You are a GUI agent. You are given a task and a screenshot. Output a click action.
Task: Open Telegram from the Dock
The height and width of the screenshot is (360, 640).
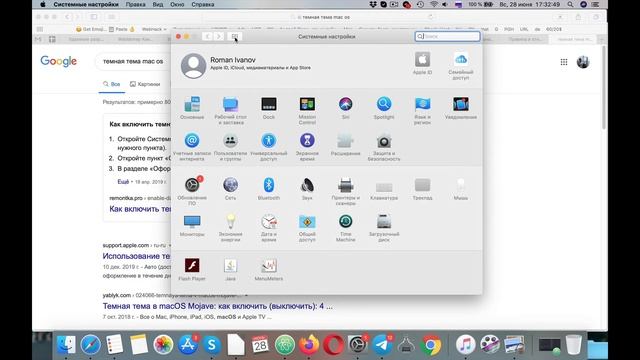(x=382, y=344)
